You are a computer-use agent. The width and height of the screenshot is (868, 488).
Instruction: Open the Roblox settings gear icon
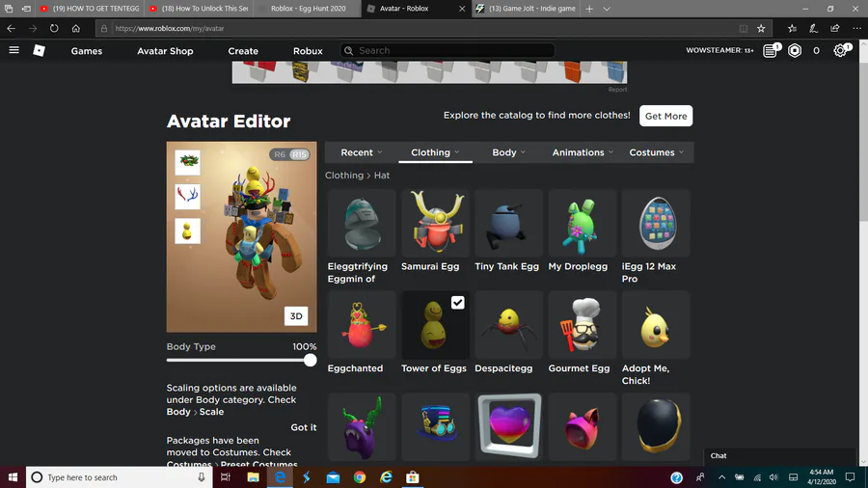[840, 50]
